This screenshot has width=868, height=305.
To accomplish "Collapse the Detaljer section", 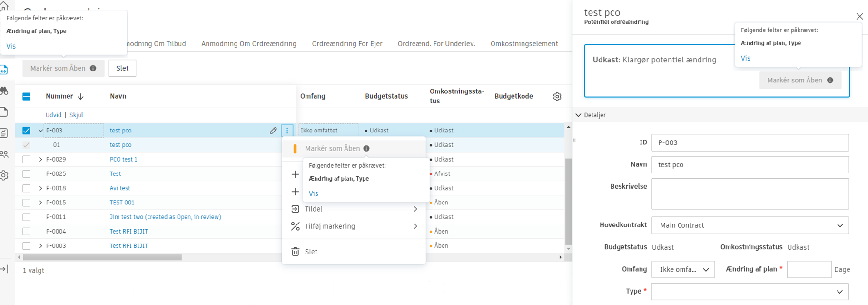I will [x=579, y=115].
